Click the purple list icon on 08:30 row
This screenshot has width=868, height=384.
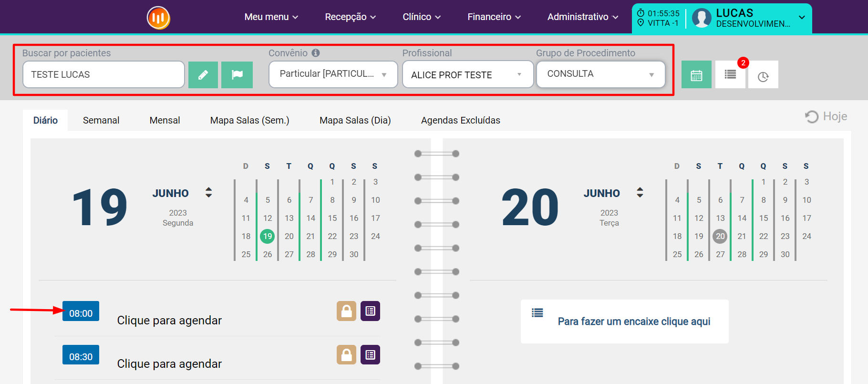pos(370,355)
